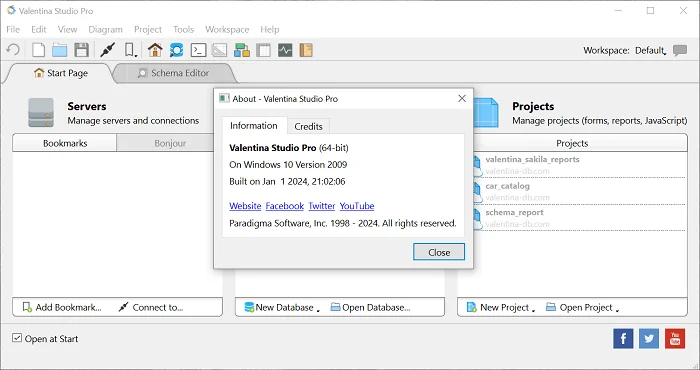Open the diagram editor toolbar icon
Viewport: 700px width, 370px height.
(x=242, y=50)
